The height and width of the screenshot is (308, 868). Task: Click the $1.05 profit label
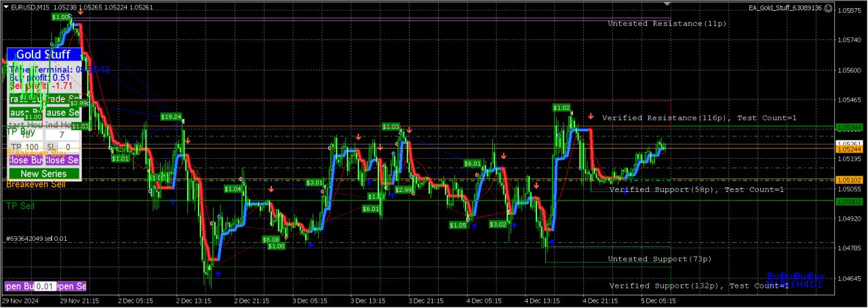(x=458, y=225)
